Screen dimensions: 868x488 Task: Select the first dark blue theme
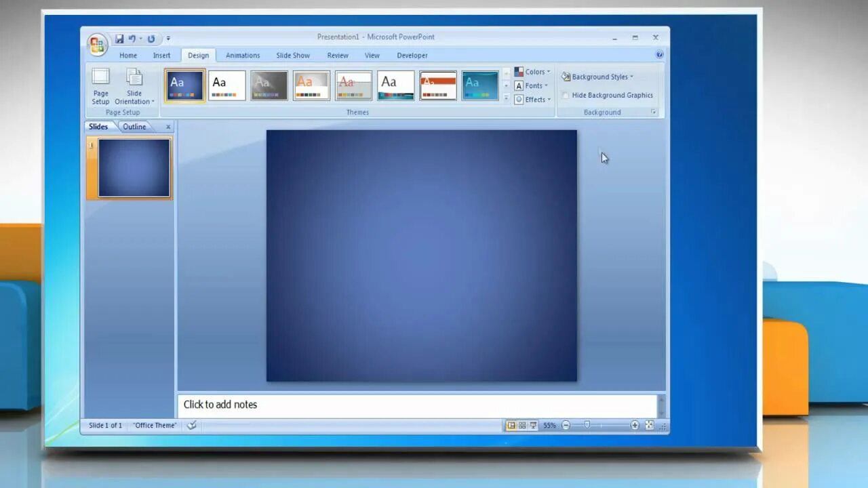[x=185, y=85]
